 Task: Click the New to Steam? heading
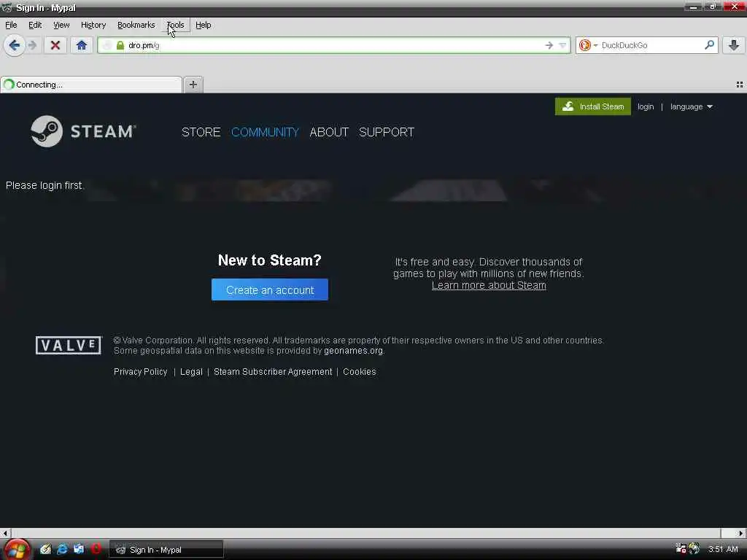270,260
